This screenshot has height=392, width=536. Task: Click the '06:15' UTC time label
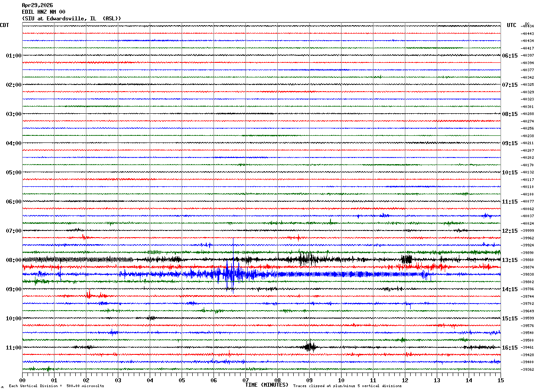pos(510,56)
